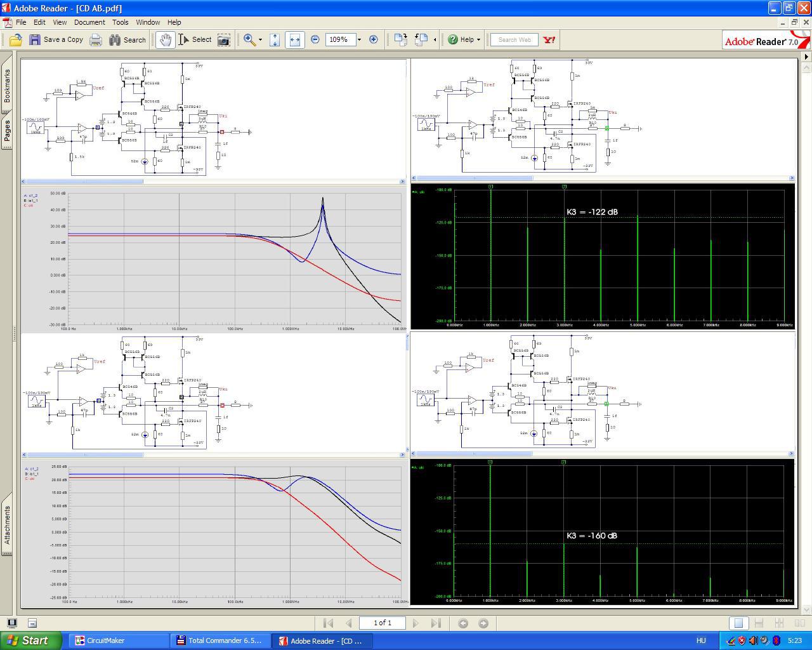The width and height of the screenshot is (812, 650).
Task: Open the Document menu
Action: [x=89, y=22]
